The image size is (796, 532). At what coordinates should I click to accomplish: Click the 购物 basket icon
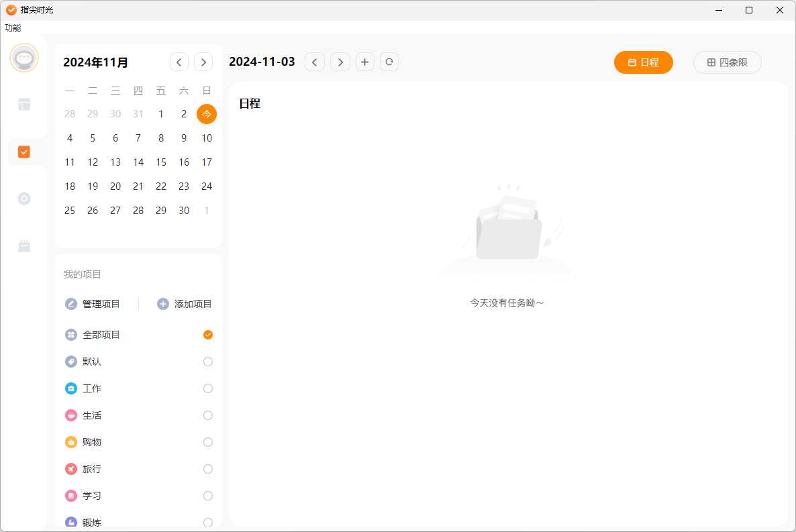click(71, 442)
